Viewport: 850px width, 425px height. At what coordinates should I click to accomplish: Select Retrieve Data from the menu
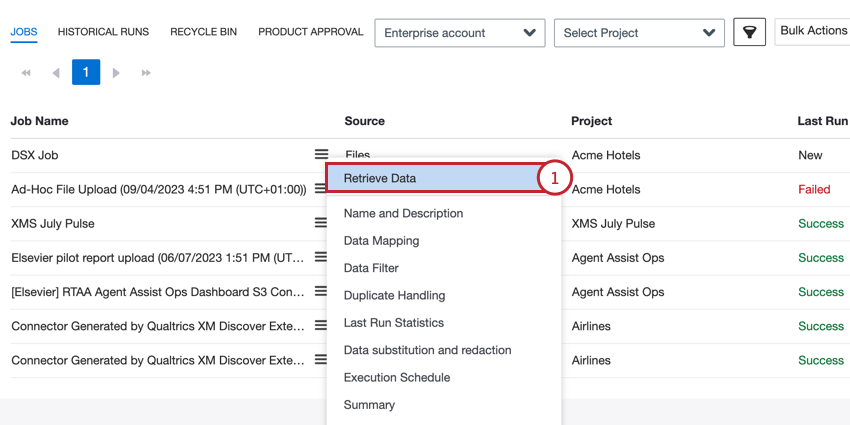pos(380,179)
